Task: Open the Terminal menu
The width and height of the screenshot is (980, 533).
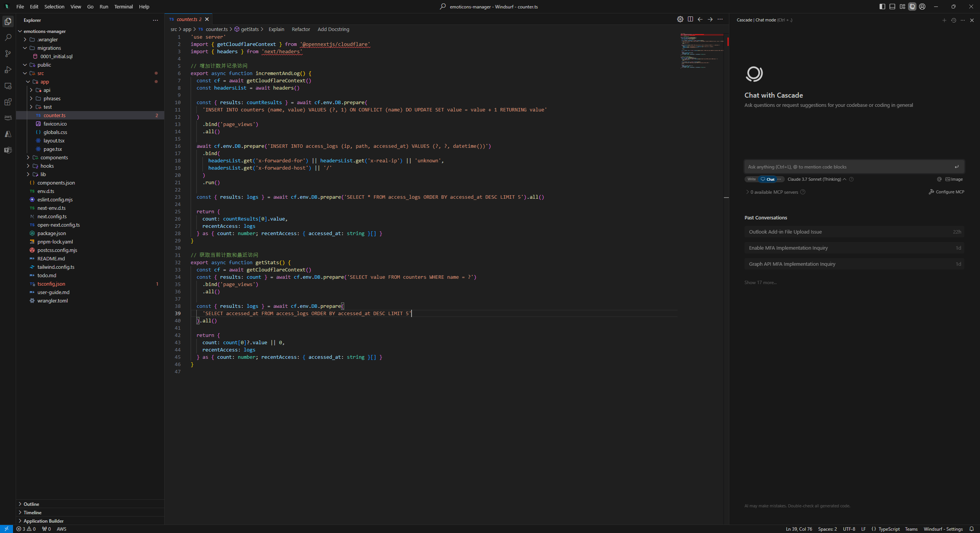Action: pos(123,7)
